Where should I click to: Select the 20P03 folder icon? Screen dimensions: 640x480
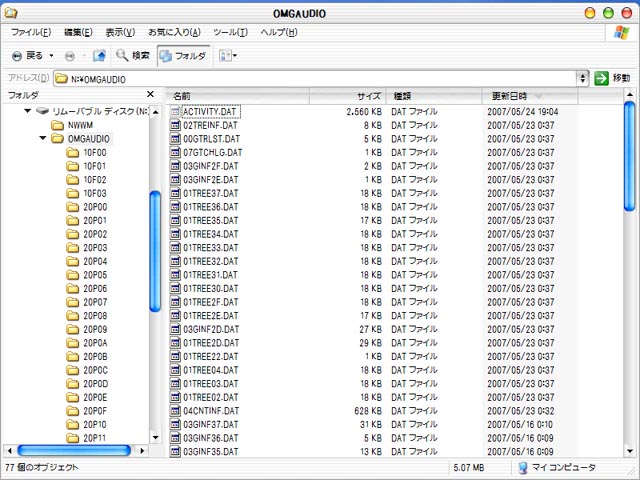[72, 248]
